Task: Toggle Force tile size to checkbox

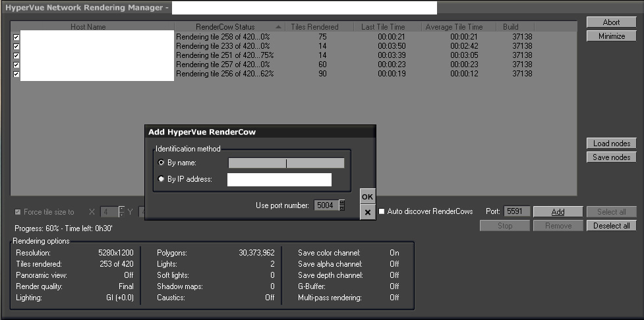Action: [18, 212]
